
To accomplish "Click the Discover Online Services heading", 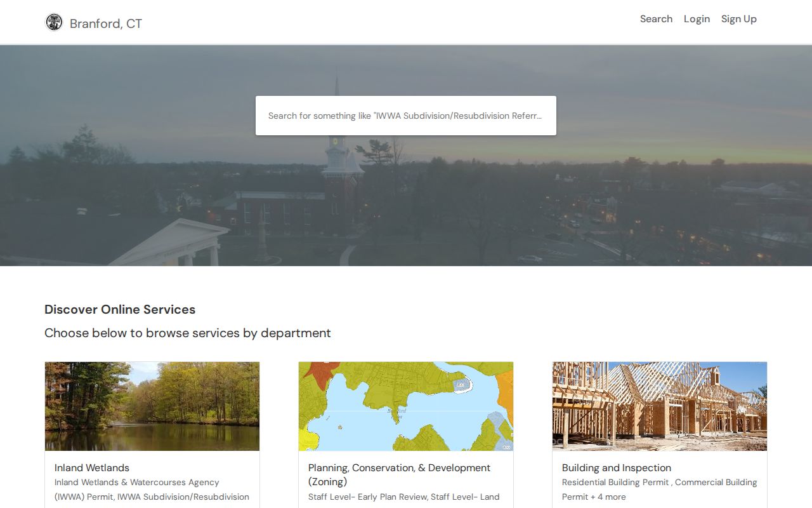I will [120, 310].
